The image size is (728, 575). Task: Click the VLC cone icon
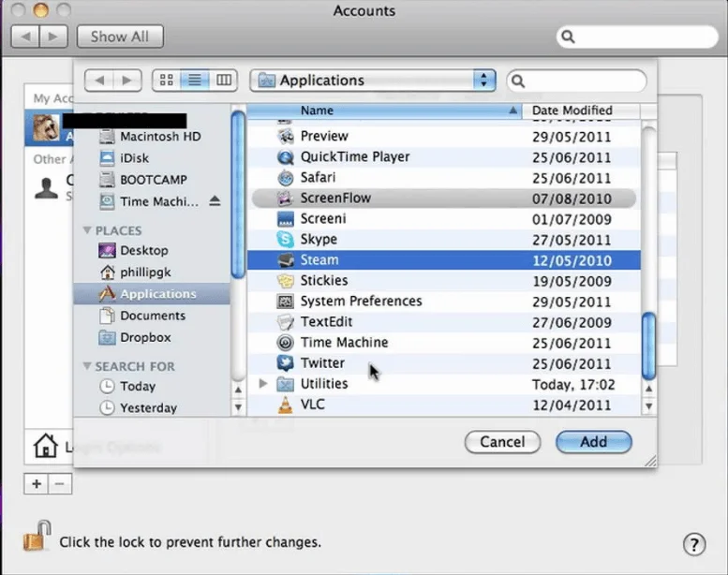(x=286, y=405)
